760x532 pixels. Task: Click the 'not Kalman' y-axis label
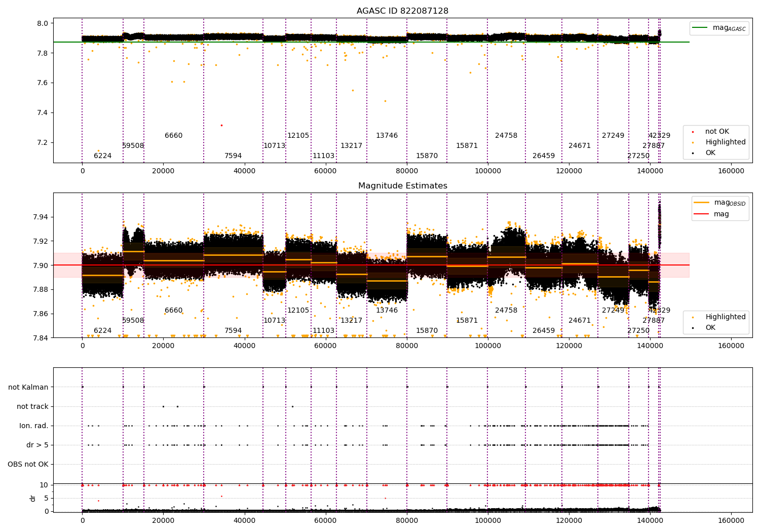[28, 388]
